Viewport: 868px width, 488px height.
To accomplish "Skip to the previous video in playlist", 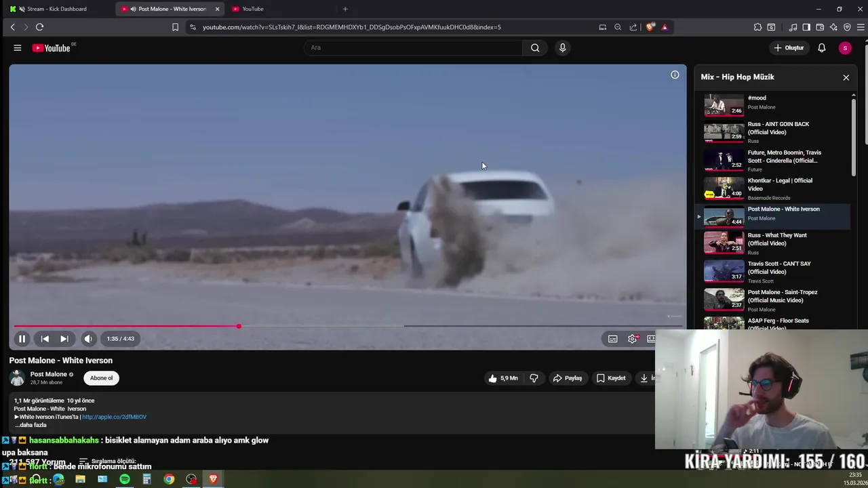I will 45,339.
